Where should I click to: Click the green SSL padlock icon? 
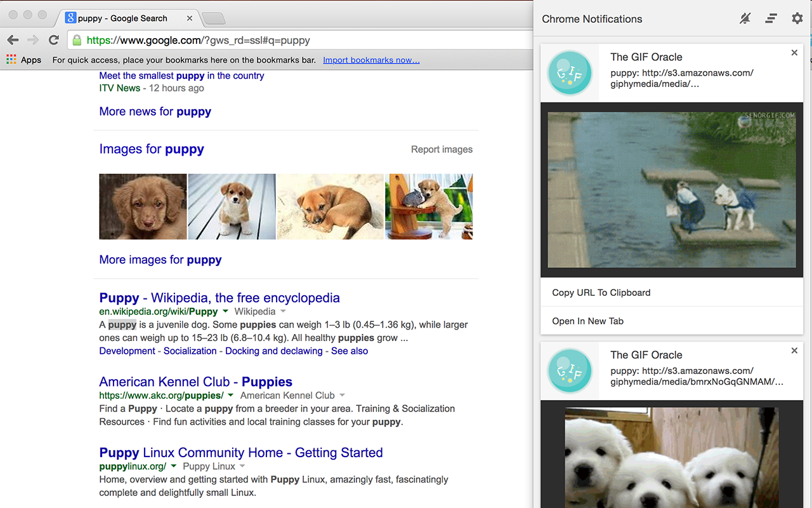coord(77,40)
